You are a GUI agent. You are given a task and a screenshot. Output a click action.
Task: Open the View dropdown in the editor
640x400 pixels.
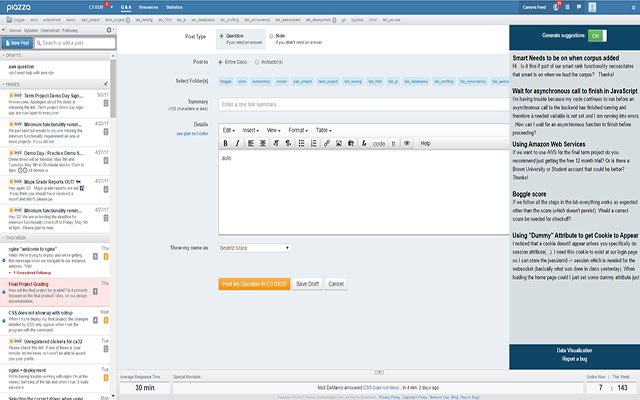tap(273, 130)
